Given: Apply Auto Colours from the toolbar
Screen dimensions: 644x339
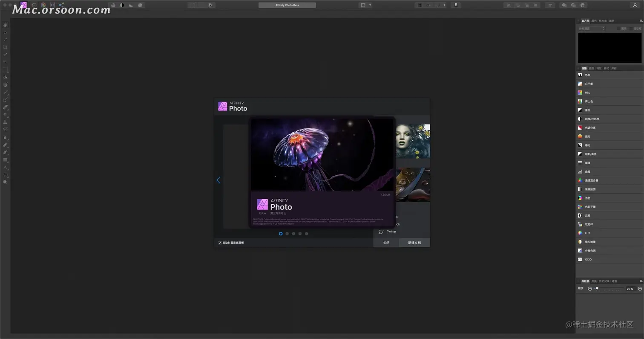Looking at the screenshot, I should coord(131,5).
